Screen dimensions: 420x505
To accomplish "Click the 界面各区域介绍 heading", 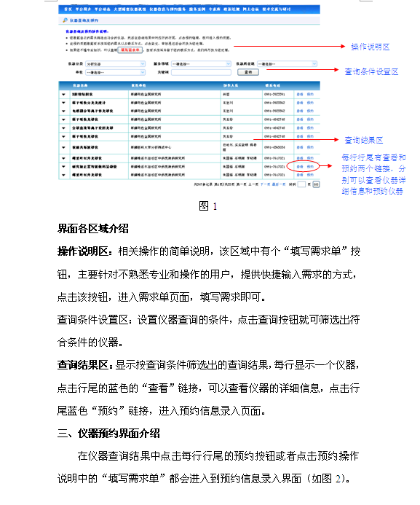I will click(93, 229).
